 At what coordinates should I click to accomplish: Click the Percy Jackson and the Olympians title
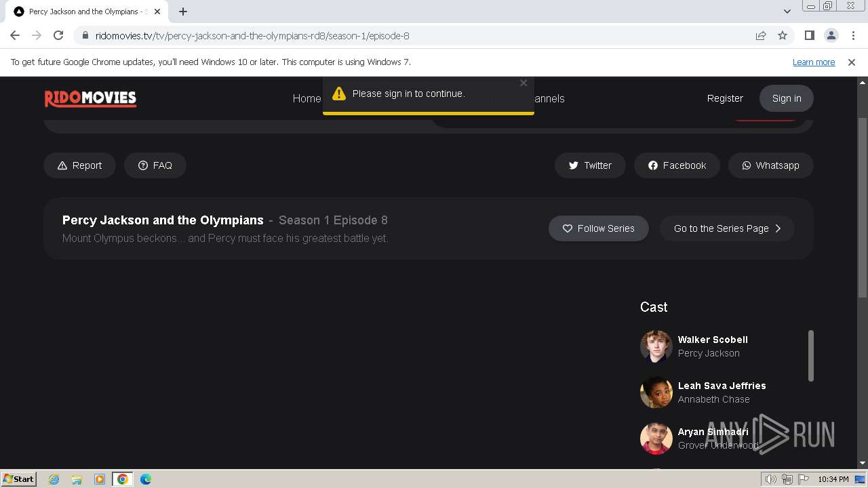(x=163, y=220)
